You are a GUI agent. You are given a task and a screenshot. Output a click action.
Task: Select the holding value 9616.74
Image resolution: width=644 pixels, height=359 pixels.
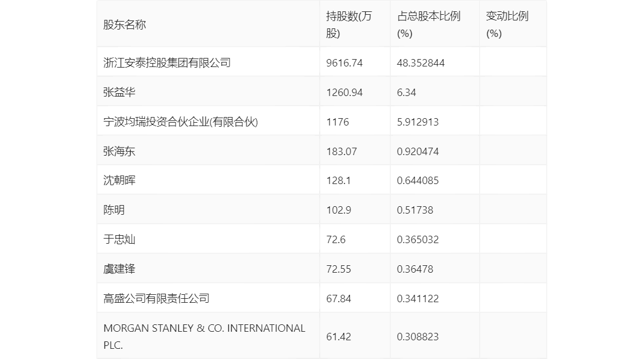(344, 63)
